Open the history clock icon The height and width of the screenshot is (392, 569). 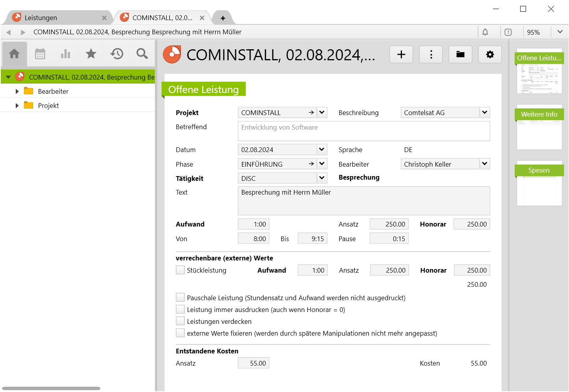(x=117, y=54)
